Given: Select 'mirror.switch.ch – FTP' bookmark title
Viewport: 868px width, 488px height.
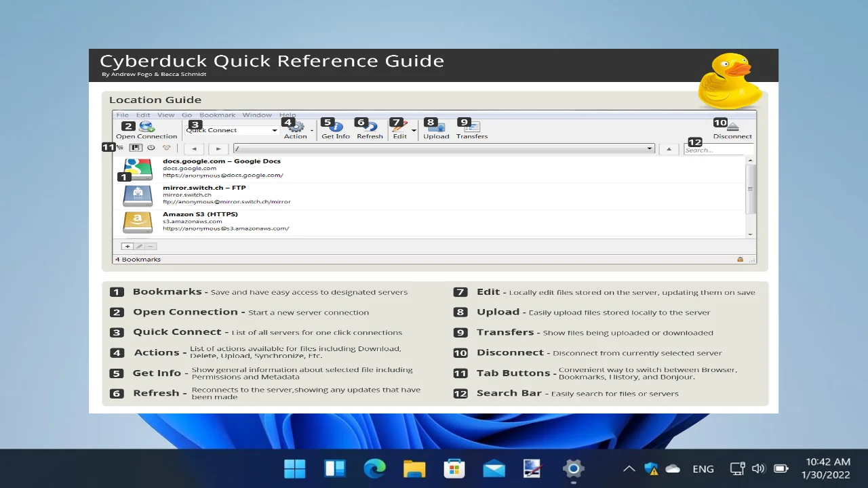Looking at the screenshot, I should 204,188.
